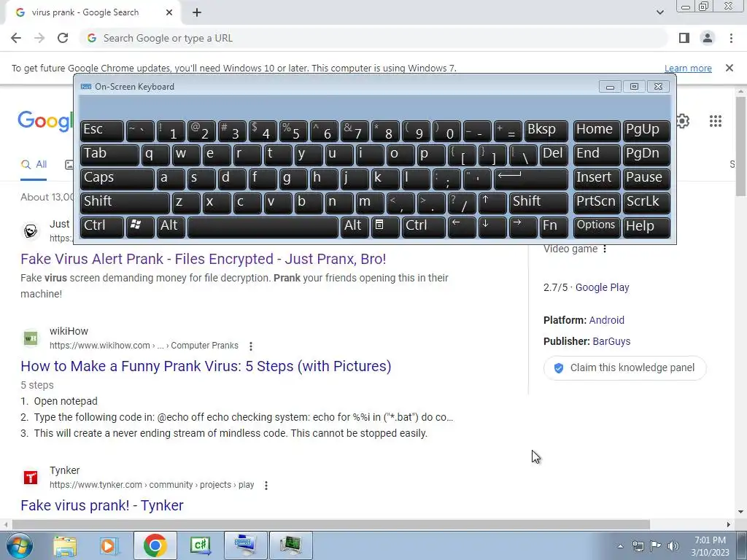Click the Help key on keyboard
This screenshot has height=560, width=747.
pyautogui.click(x=646, y=226)
